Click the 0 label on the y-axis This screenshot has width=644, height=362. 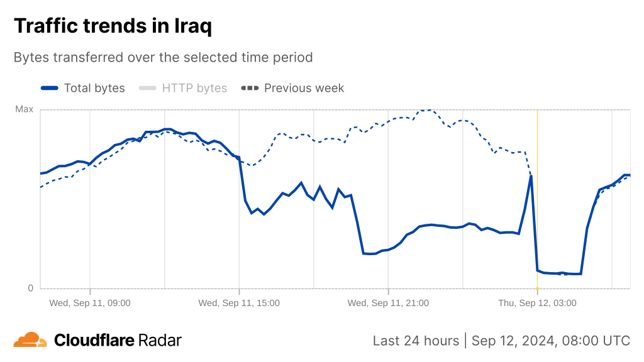pos(30,288)
